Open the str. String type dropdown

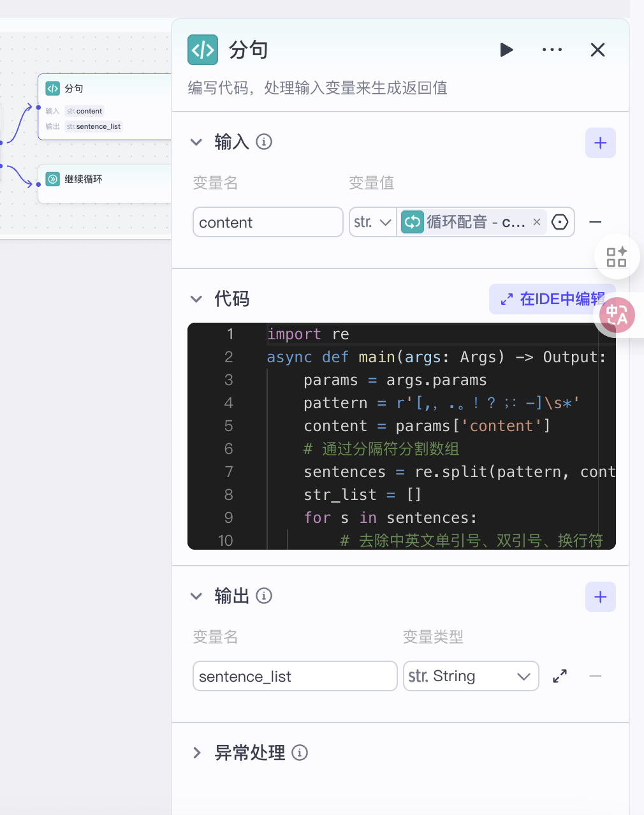coord(471,676)
